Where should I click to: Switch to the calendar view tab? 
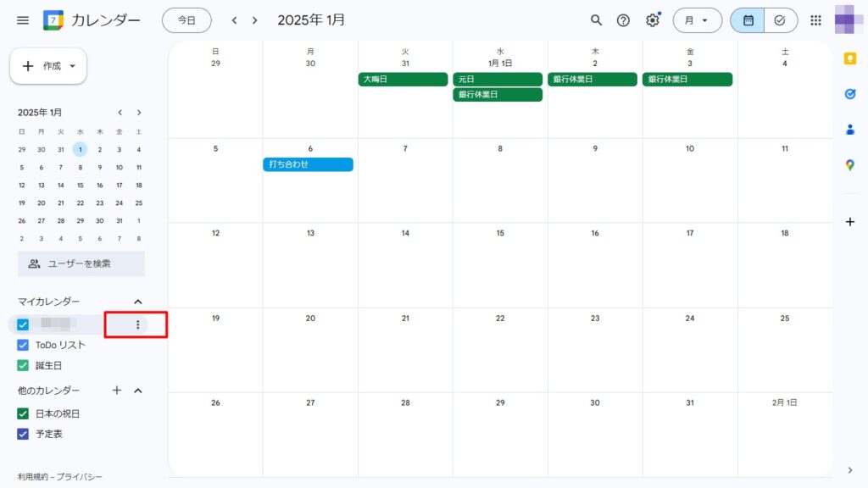(748, 20)
